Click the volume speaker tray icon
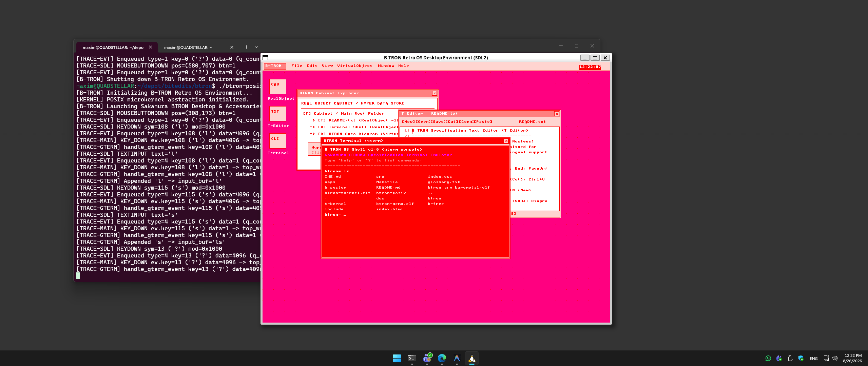Viewport: 868px width, 366px height. (x=835, y=358)
